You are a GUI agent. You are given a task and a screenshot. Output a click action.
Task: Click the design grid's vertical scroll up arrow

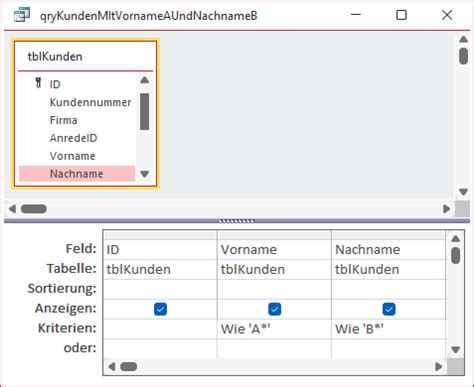tap(455, 239)
